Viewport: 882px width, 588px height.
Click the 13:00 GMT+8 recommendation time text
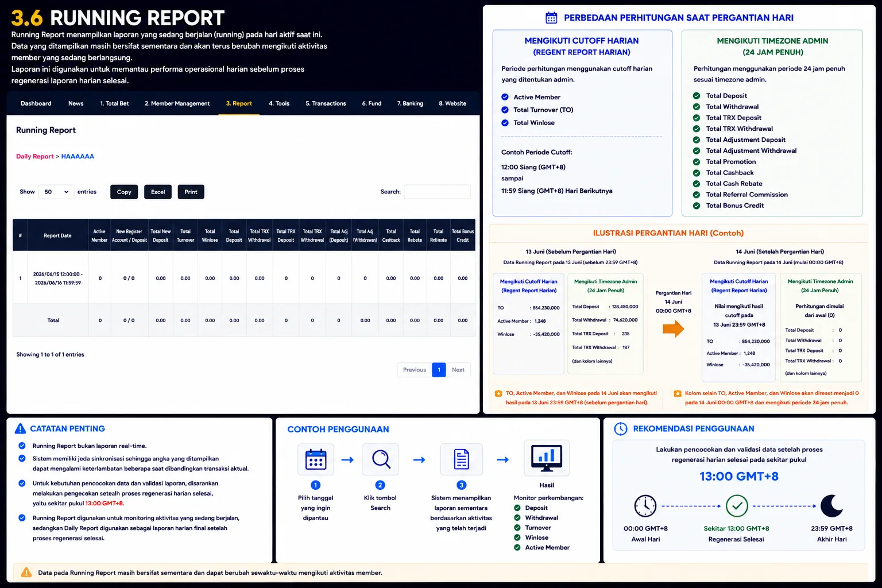739,476
